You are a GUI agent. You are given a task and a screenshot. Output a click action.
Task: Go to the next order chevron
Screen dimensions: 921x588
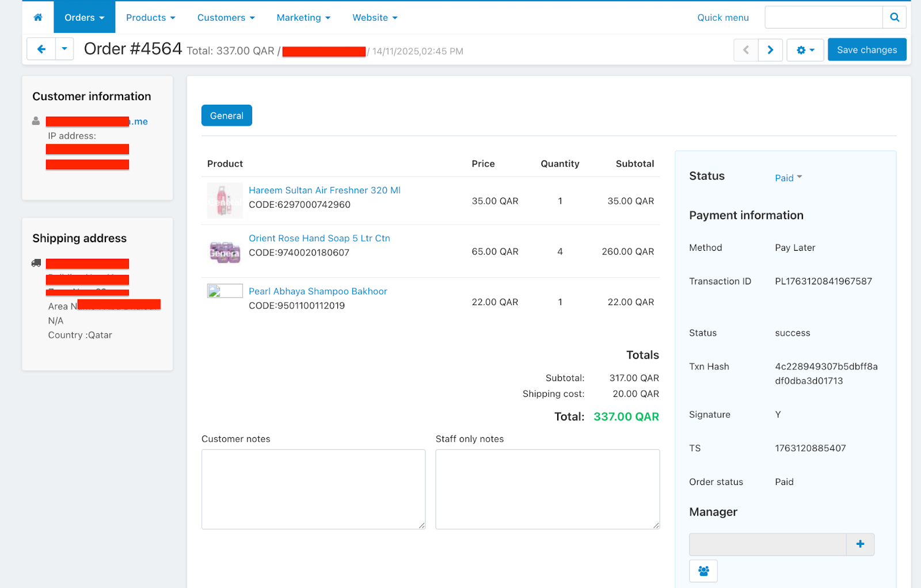point(770,50)
